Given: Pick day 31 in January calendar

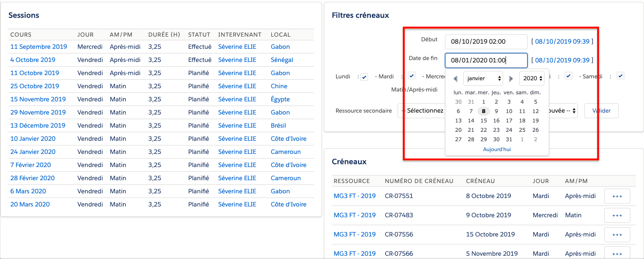Looking at the screenshot, I should [509, 139].
